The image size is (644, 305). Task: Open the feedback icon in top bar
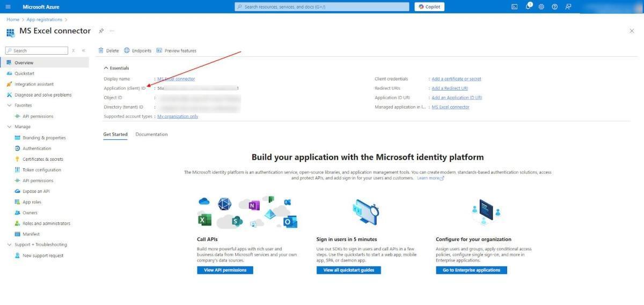tap(568, 6)
